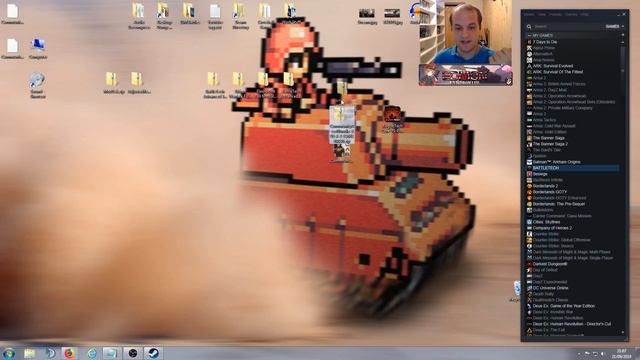This screenshot has height=360, width=640.
Task: Click the Besiege game icon
Action: tap(529, 174)
